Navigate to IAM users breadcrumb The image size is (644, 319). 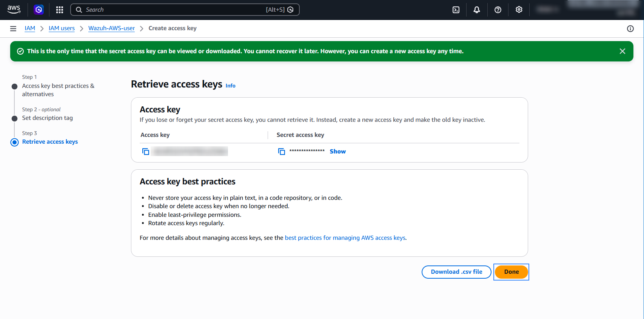[x=62, y=28]
